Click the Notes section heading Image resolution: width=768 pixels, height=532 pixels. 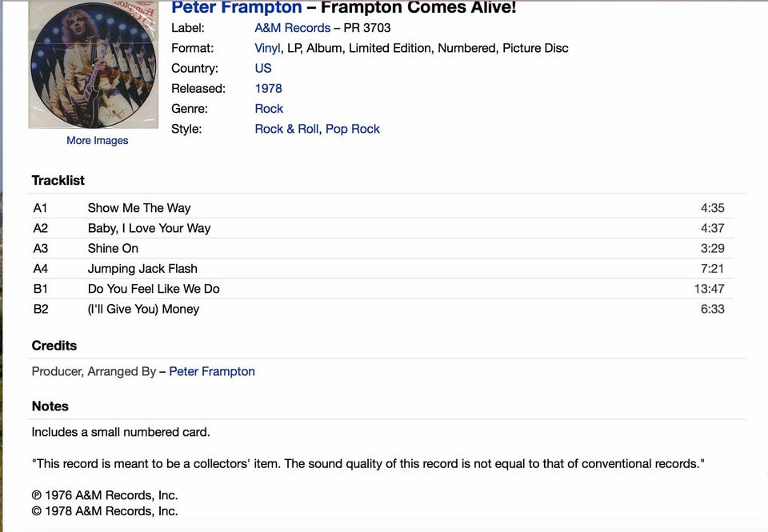(50, 406)
